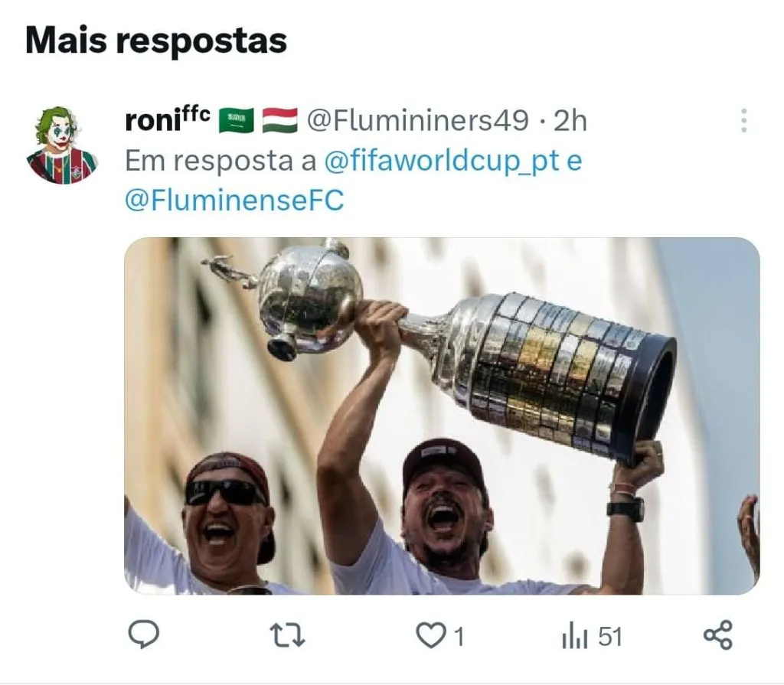
Task: Open the roniffc display name
Action: (168, 119)
